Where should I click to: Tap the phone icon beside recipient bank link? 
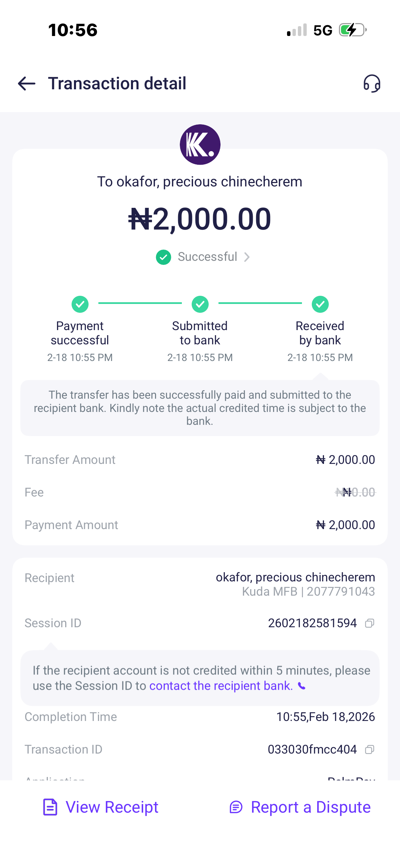302,686
